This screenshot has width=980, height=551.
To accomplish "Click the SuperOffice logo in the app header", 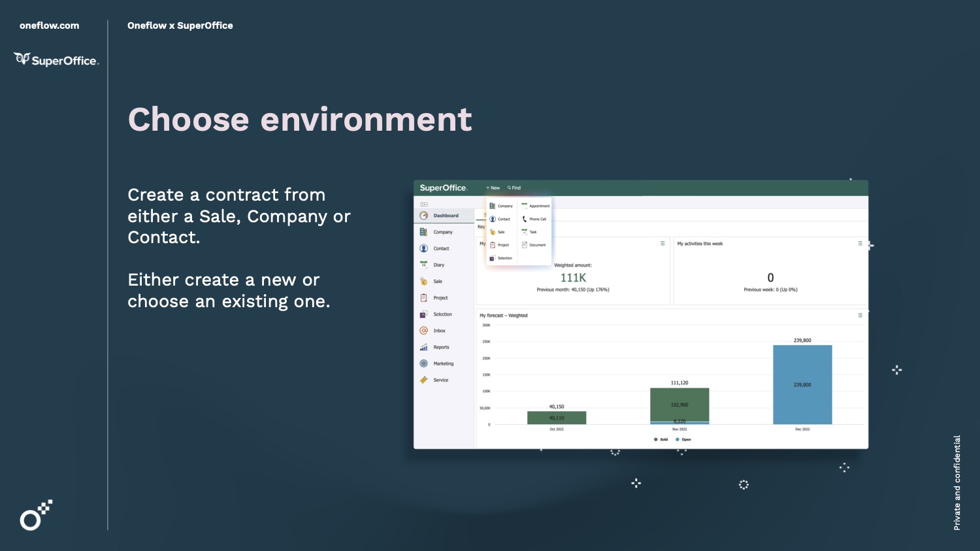I will [444, 188].
